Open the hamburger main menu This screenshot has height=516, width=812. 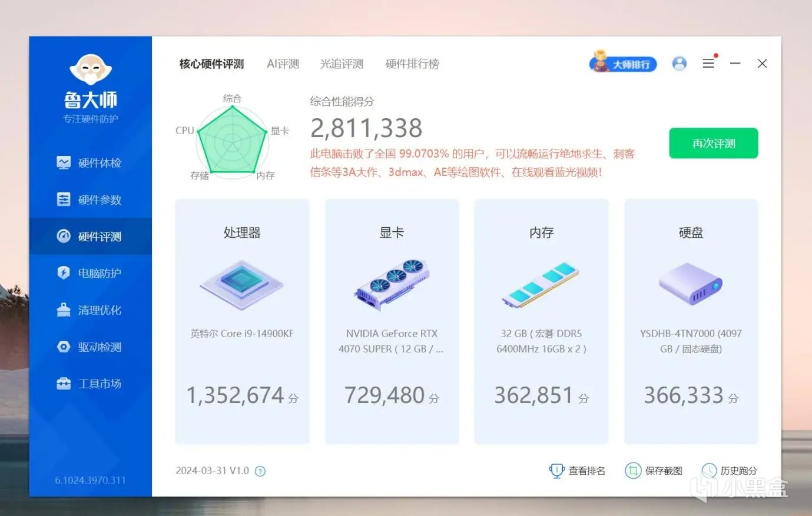pos(708,63)
